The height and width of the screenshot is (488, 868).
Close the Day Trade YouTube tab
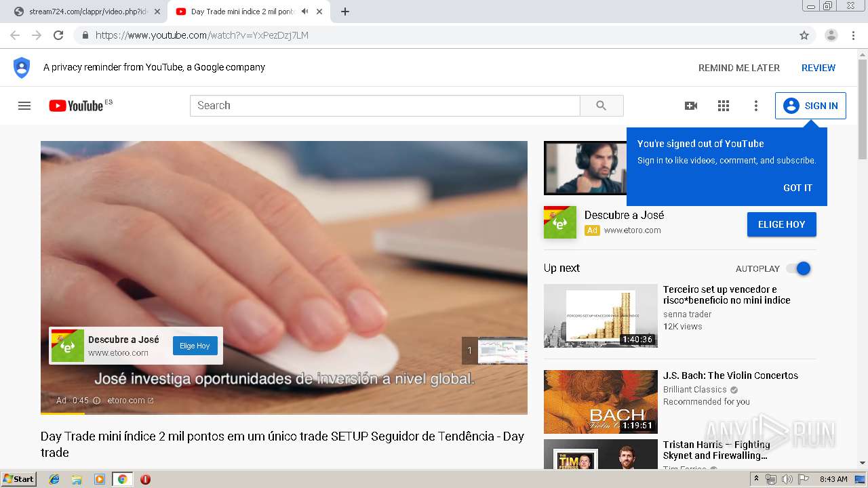pos(319,12)
